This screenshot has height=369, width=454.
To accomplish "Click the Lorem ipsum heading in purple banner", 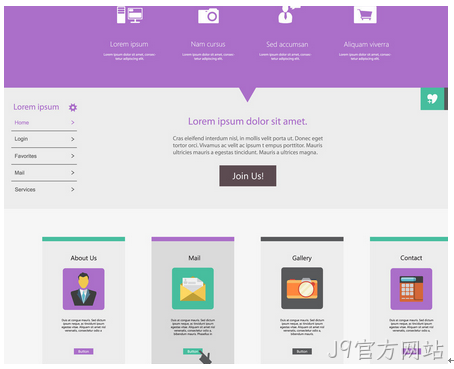I will 129,44.
